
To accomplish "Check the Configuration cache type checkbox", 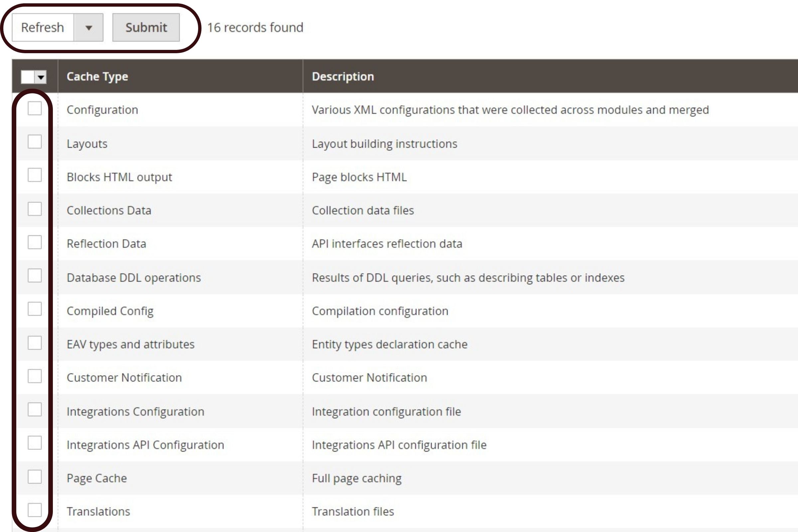I will click(35, 109).
